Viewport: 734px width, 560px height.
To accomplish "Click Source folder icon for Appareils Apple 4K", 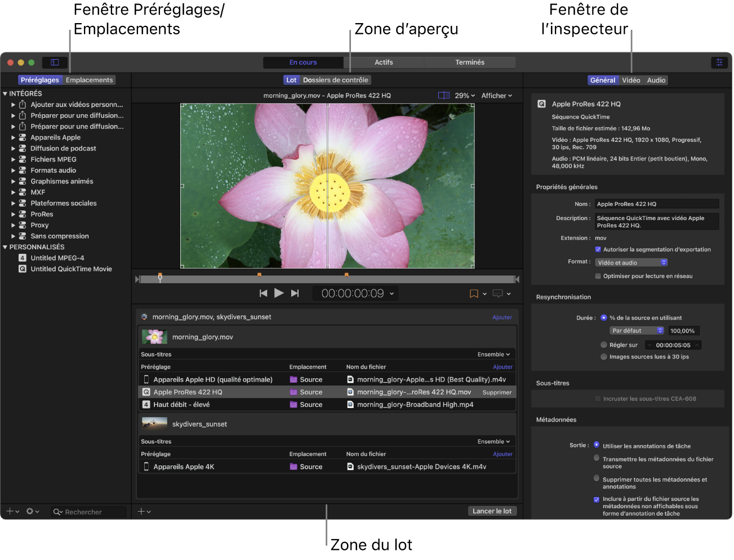I will [293, 467].
